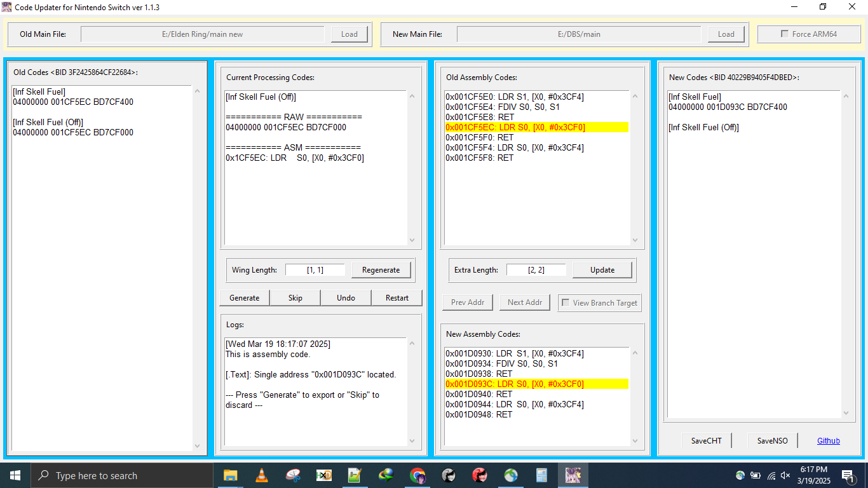Open the Notepad++ taskbar icon
The width and height of the screenshot is (868, 488).
point(355,475)
